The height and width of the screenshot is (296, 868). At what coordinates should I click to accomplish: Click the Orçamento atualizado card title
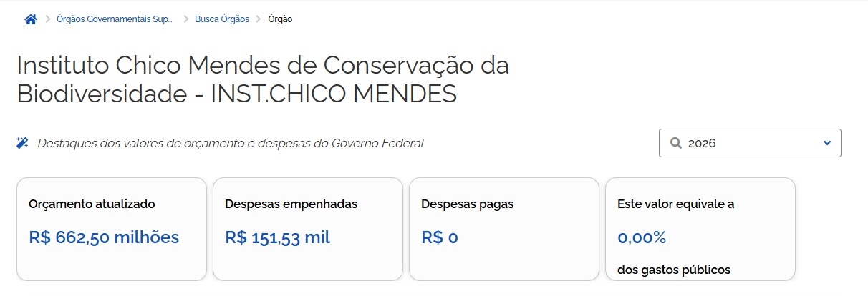point(92,204)
